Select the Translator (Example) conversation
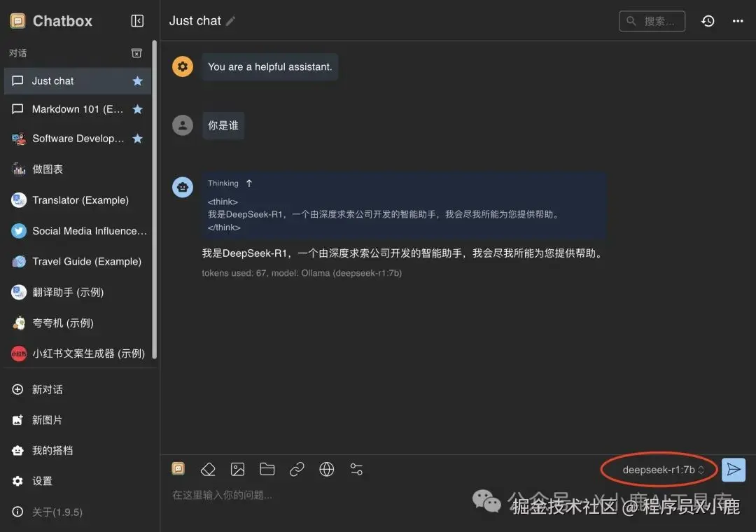Viewport: 756px width, 532px height. coord(80,199)
